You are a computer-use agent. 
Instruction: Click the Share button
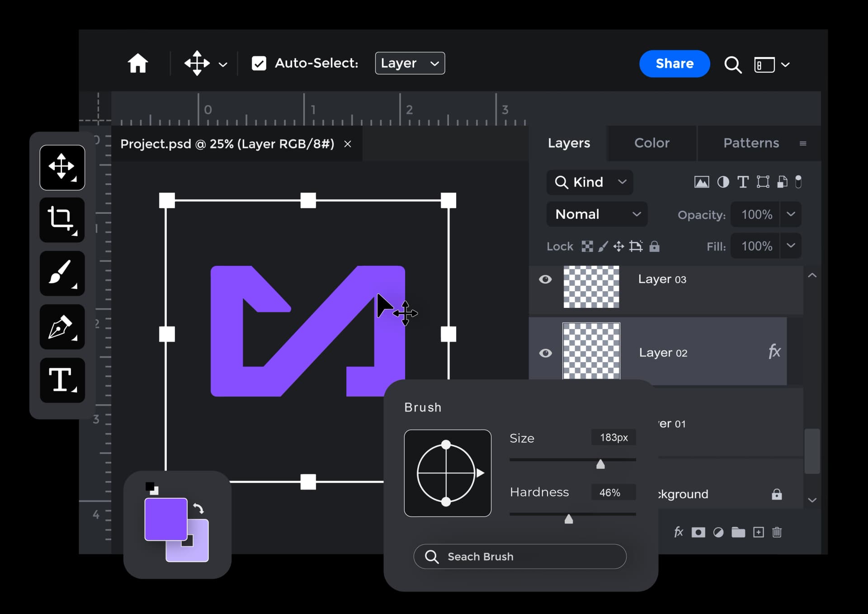tap(674, 64)
